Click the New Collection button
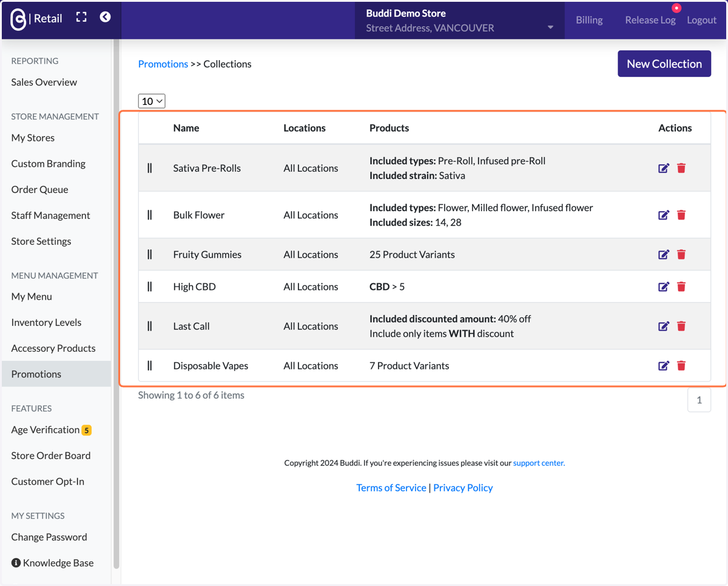 pos(664,64)
